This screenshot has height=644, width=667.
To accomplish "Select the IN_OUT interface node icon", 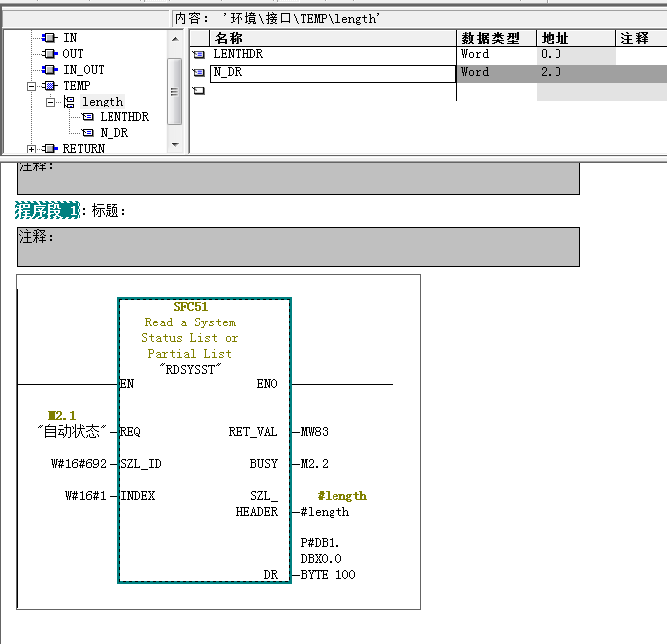I will click(50, 70).
